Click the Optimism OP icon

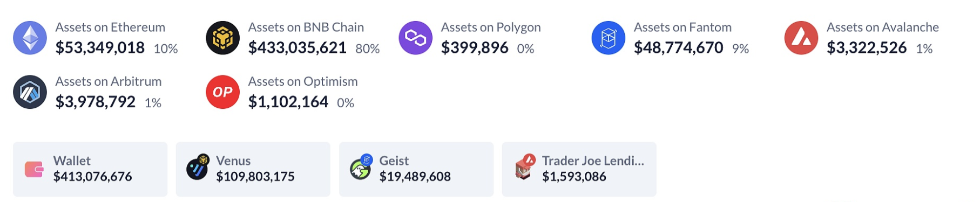(222, 92)
